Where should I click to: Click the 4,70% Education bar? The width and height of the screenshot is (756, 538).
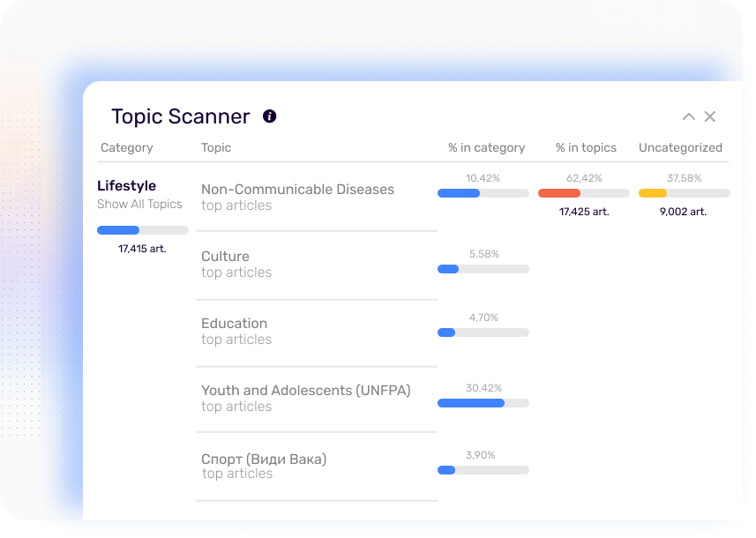(483, 333)
